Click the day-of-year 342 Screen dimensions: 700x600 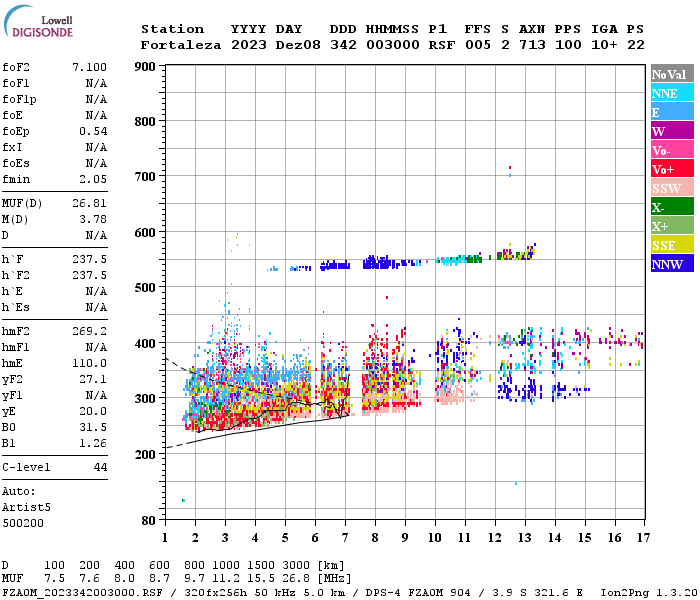coord(343,45)
